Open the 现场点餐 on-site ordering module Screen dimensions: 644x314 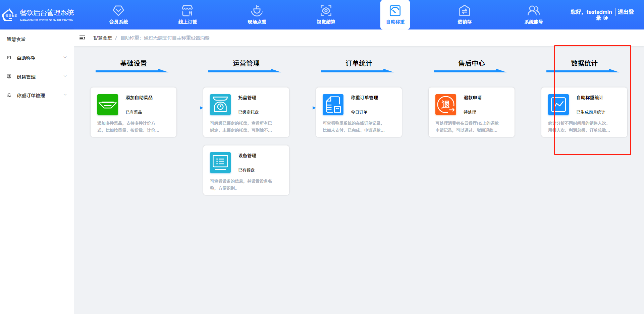pos(257,15)
